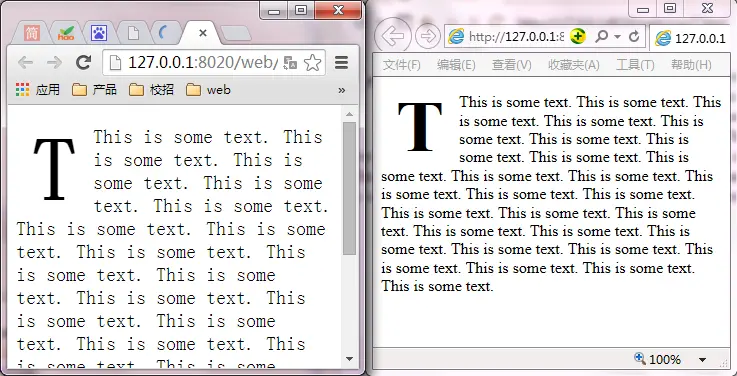Expand the IE zoom dropdown arrow
737x376 pixels.
(x=702, y=360)
